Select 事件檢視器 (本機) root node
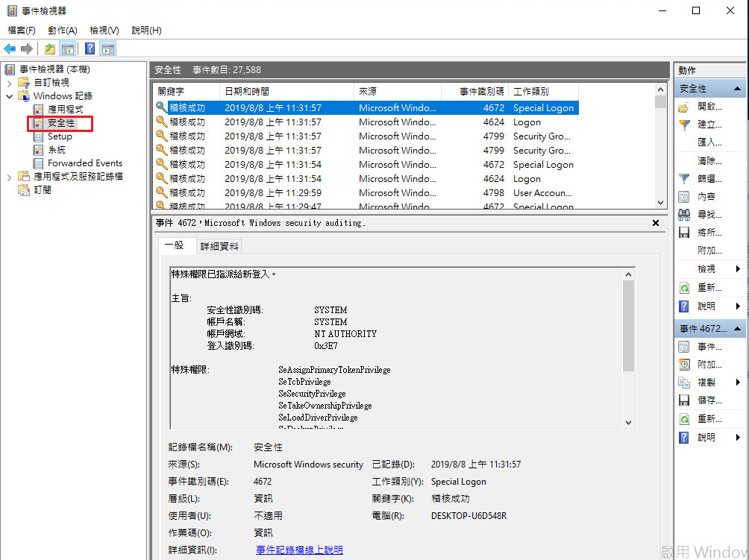Screen dimensions: 749x560 click(54, 69)
